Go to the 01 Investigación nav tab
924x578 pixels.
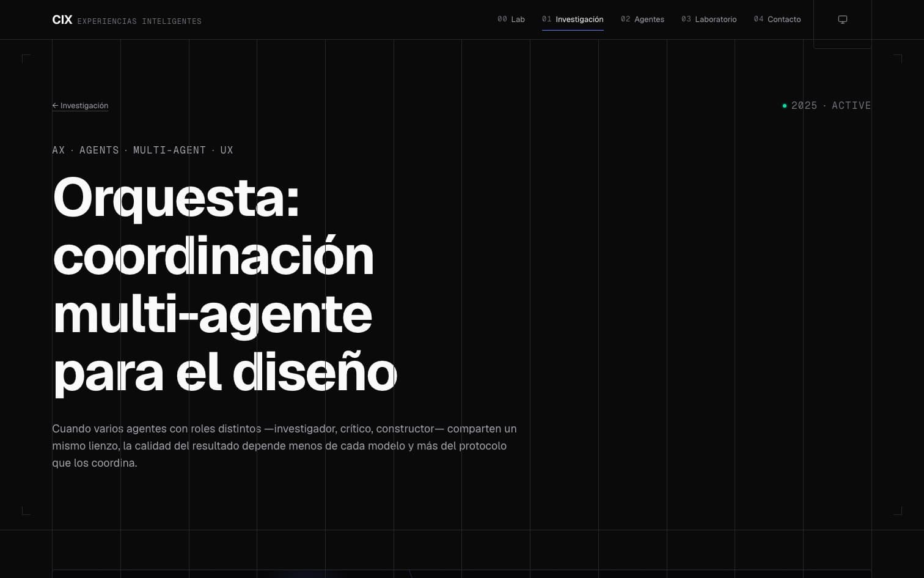pos(573,20)
